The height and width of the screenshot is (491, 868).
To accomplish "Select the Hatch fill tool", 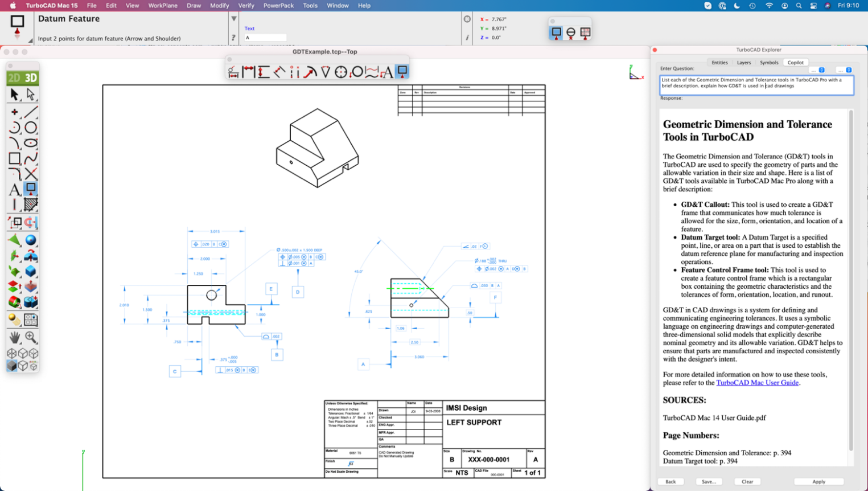I will coord(31,204).
